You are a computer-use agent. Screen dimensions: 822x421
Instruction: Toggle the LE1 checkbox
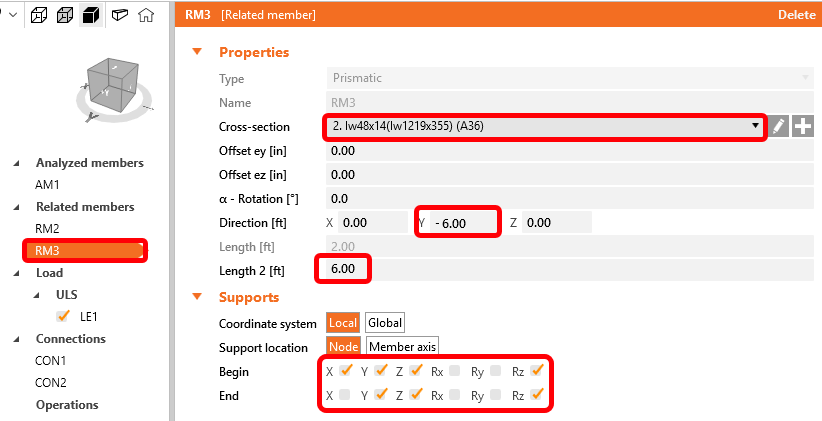click(x=63, y=316)
